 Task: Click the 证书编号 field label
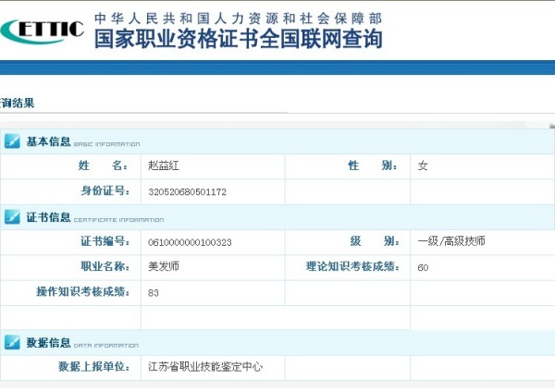click(104, 242)
